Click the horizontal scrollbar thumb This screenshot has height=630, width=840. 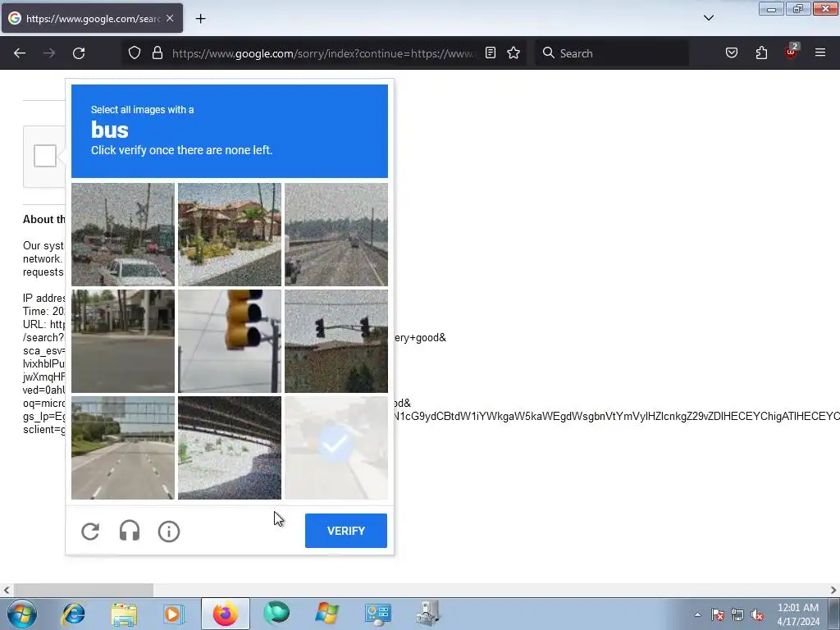tap(84, 590)
